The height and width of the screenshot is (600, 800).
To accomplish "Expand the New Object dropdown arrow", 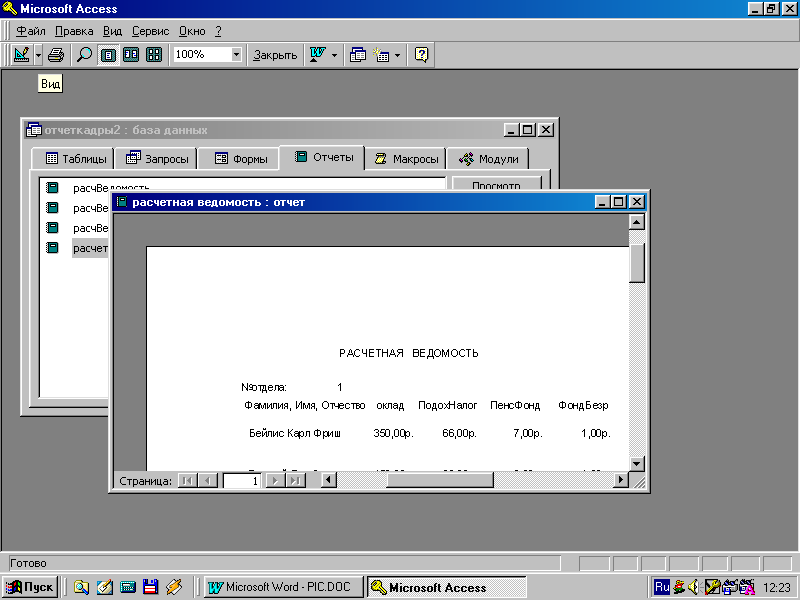I will 397,54.
